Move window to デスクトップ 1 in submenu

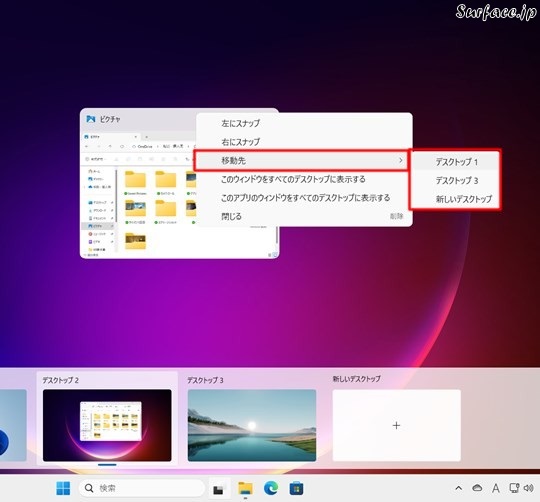tap(456, 162)
